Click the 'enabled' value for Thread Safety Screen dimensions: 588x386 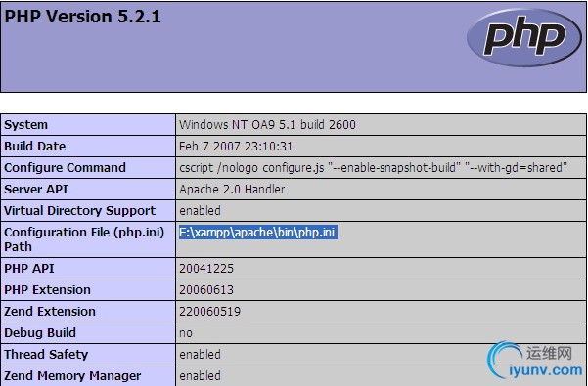[x=200, y=354]
